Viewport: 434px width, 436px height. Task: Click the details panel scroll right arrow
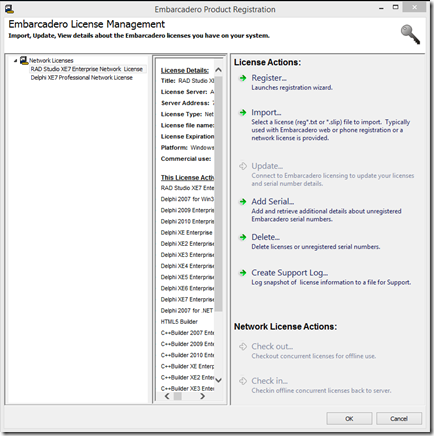(x=202, y=396)
